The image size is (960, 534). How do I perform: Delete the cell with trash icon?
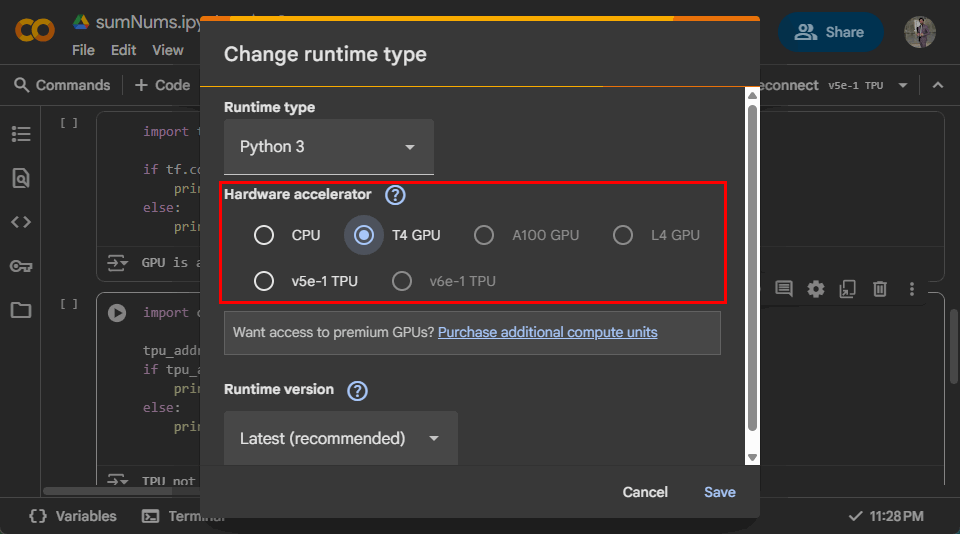[880, 289]
